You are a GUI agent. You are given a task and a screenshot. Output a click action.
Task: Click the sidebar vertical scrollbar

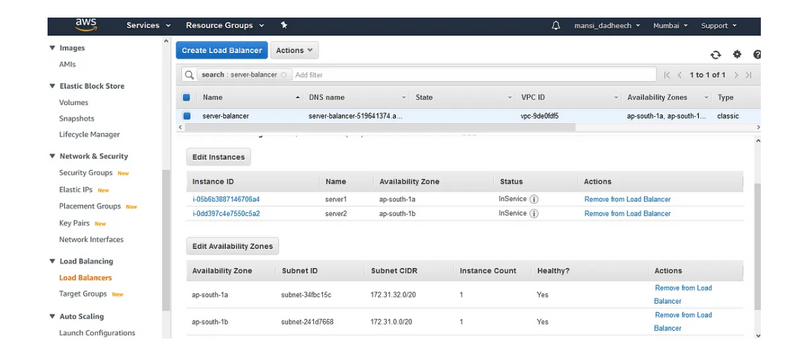(166, 240)
